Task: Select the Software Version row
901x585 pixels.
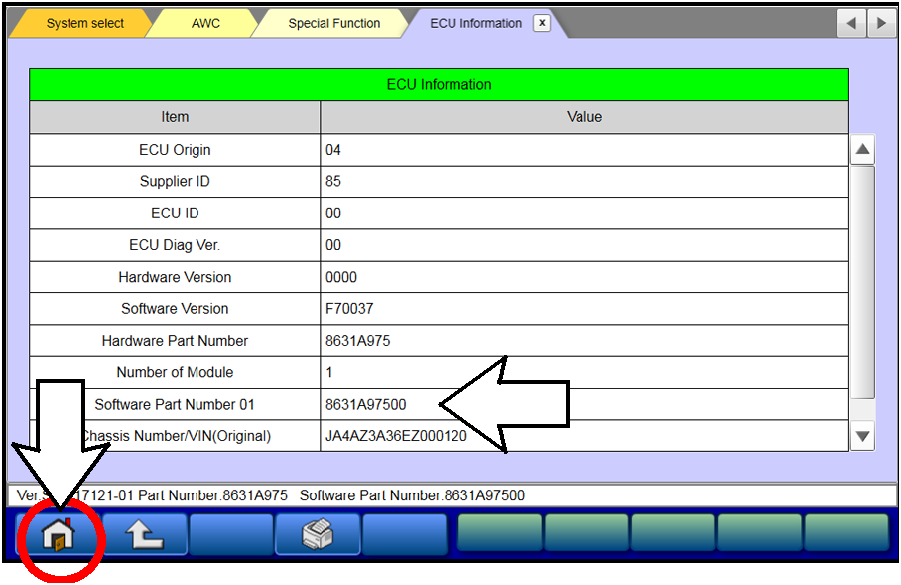Action: 175,309
